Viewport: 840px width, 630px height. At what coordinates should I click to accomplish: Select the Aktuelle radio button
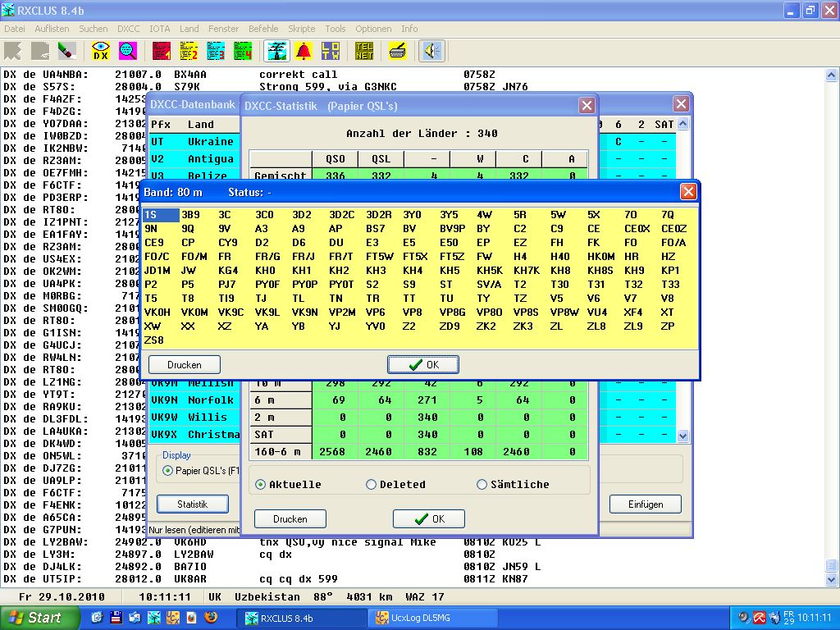click(261, 485)
